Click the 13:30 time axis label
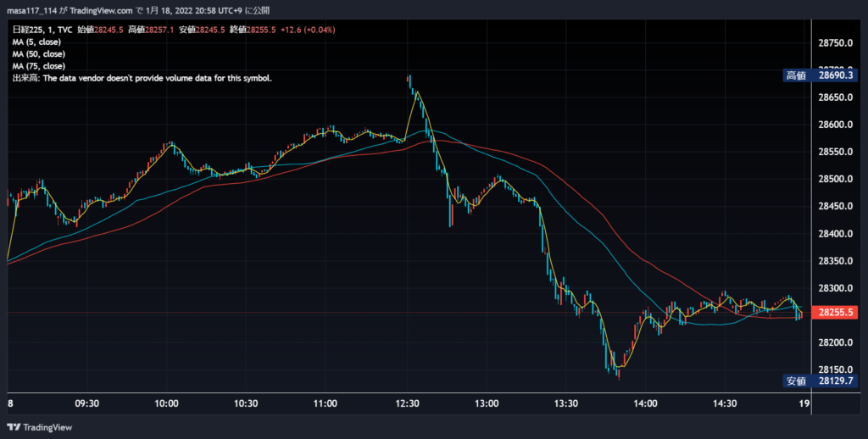This screenshot has width=868, height=439. pyautogui.click(x=565, y=403)
